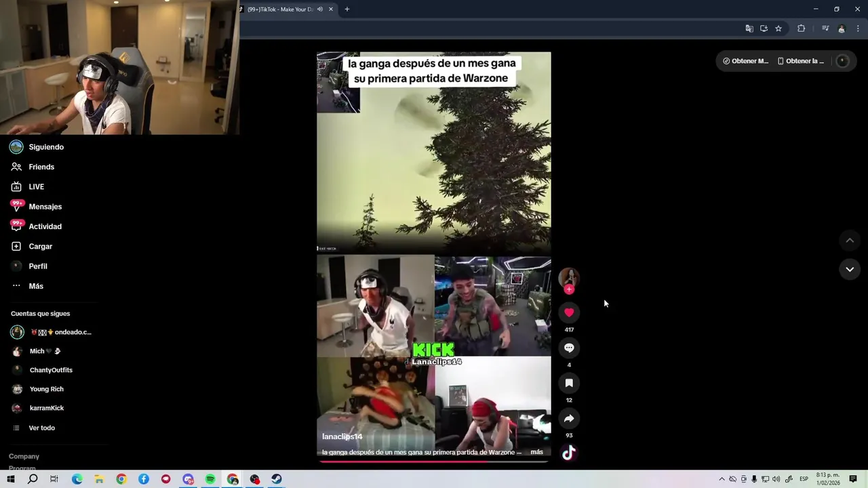The height and width of the screenshot is (488, 868).
Task: Click the translate page icon
Action: tap(749, 28)
